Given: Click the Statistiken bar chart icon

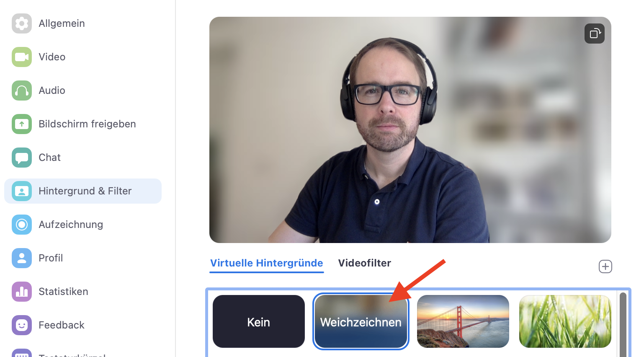Looking at the screenshot, I should coord(22,292).
